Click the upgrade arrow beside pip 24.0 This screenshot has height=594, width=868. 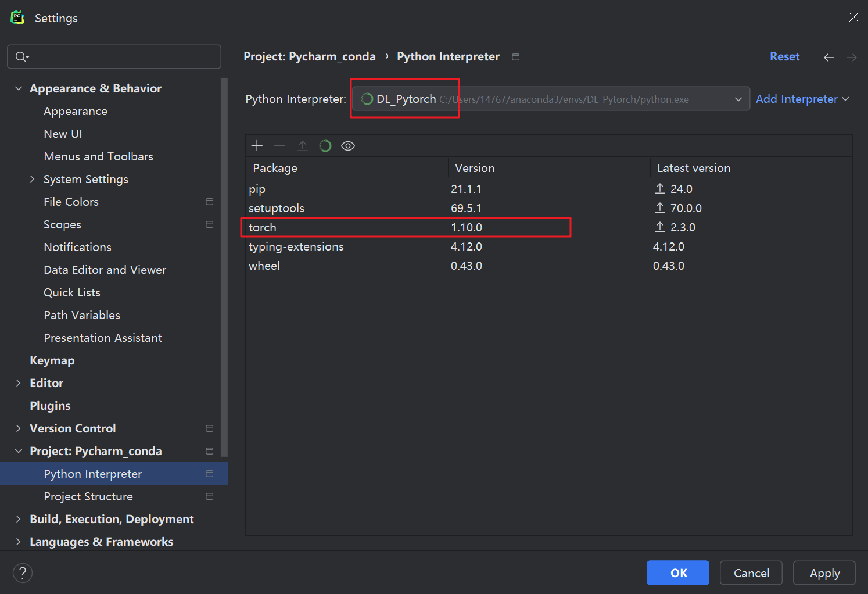660,188
